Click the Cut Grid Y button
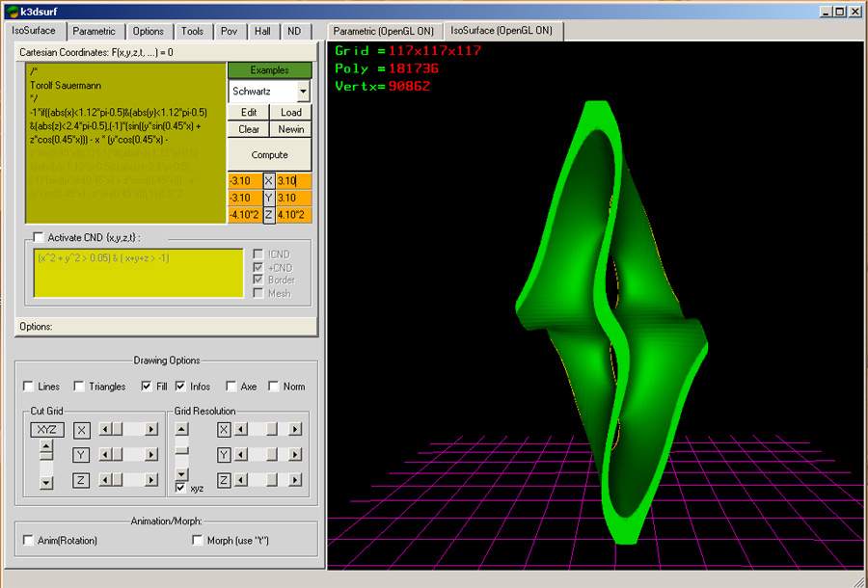Image resolution: width=868 pixels, height=588 pixels. click(81, 455)
